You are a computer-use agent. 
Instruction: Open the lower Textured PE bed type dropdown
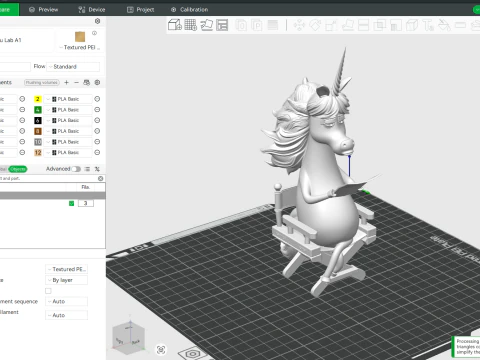66,269
